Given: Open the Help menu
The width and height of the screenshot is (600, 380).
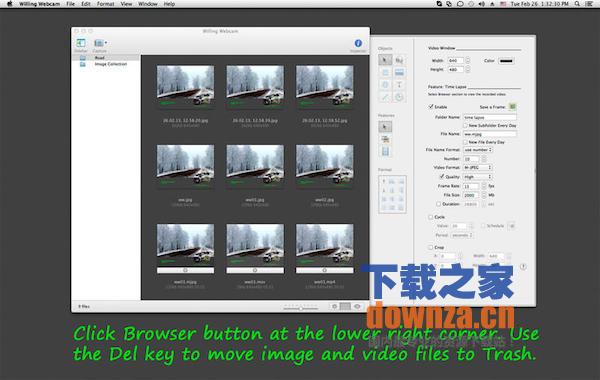Looking at the screenshot, I should point(169,4).
